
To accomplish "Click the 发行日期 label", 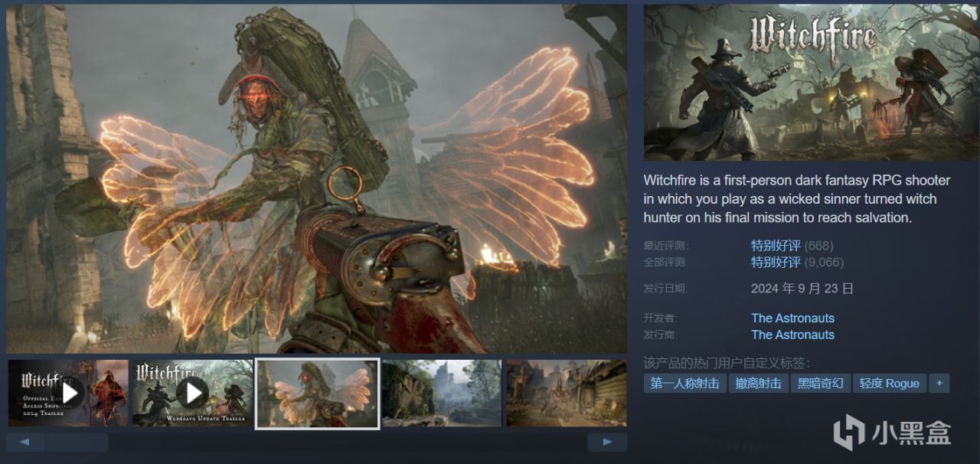I will 665,289.
